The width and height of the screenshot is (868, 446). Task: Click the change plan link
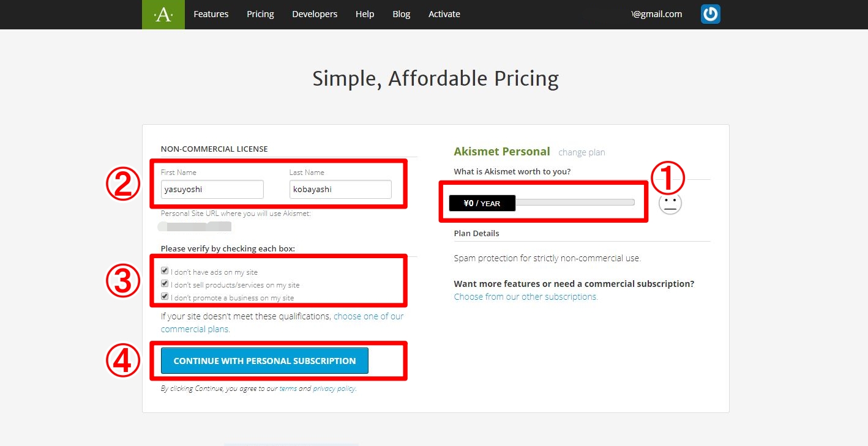pos(582,152)
